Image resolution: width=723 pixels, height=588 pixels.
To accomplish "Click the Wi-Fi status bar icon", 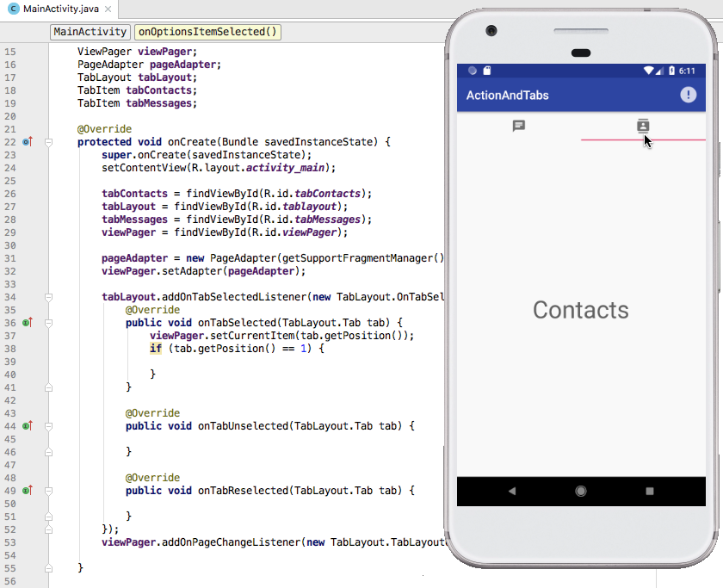I will click(649, 70).
